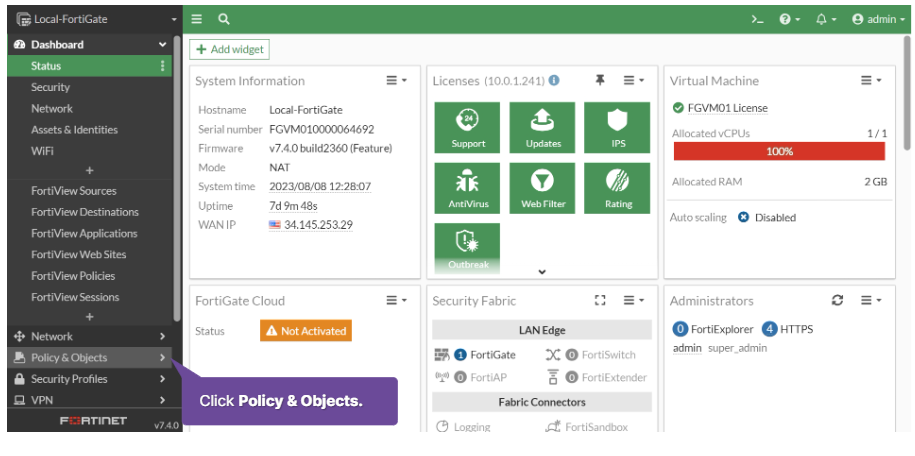
Task: Open Virtual Machine widget menu
Action: click(x=871, y=81)
